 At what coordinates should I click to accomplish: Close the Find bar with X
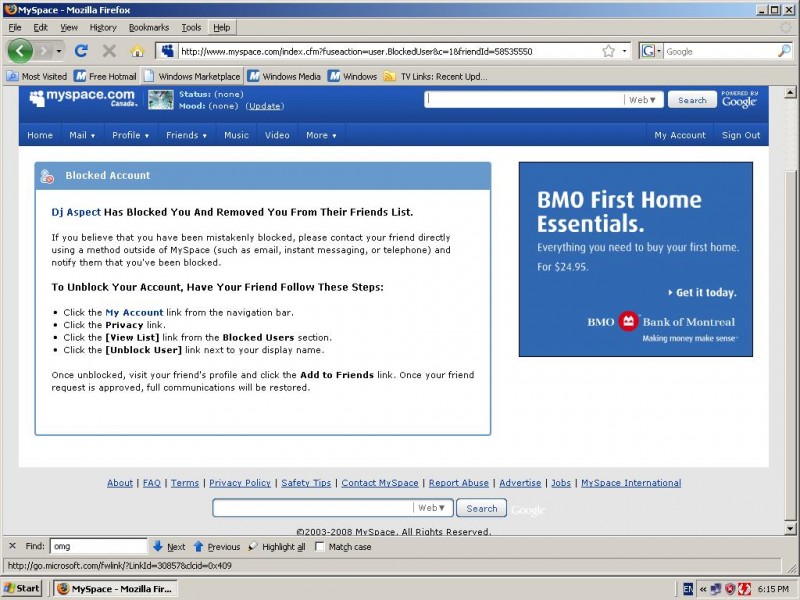coord(12,546)
